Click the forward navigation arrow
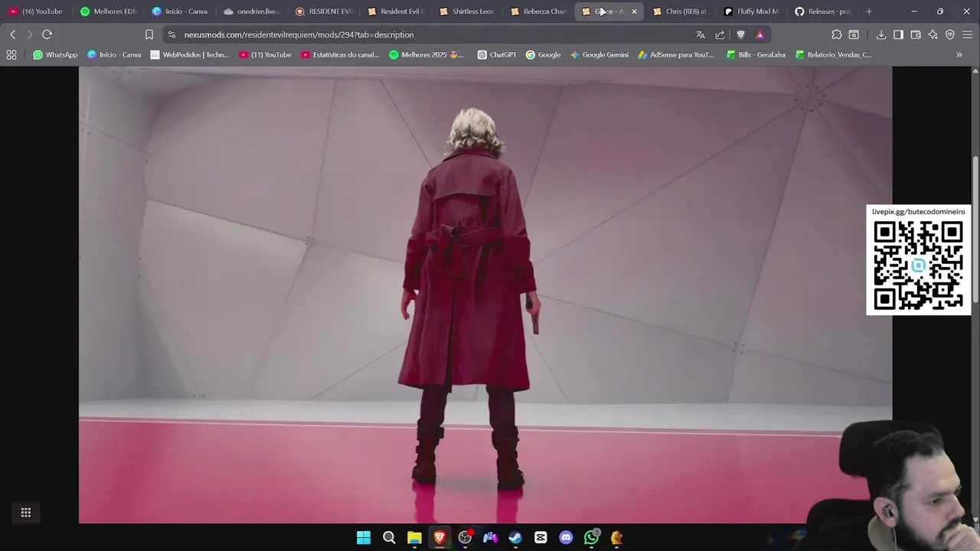980x551 pixels. tap(29, 34)
